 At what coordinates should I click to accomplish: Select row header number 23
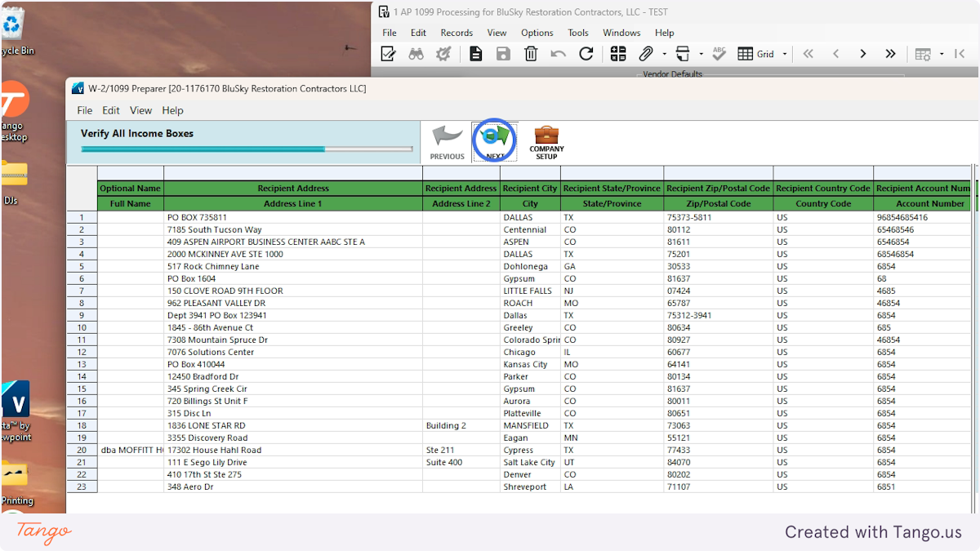click(82, 487)
